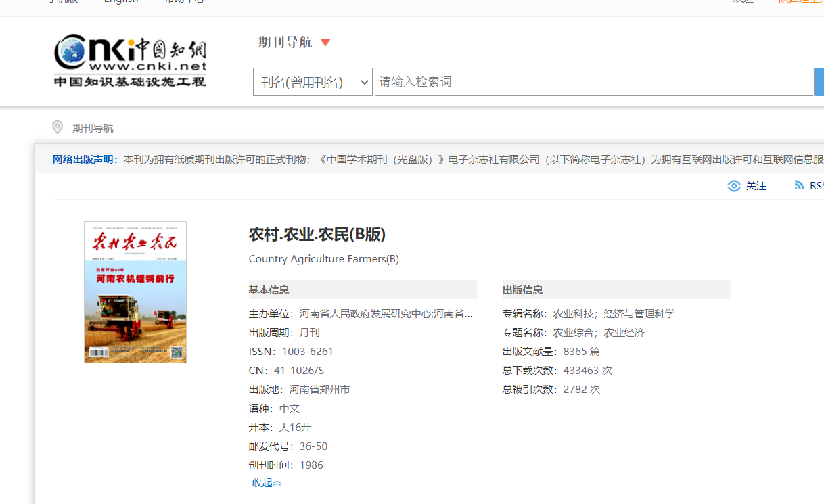Click the QR code on the journal cover
824x504 pixels.
177,352
